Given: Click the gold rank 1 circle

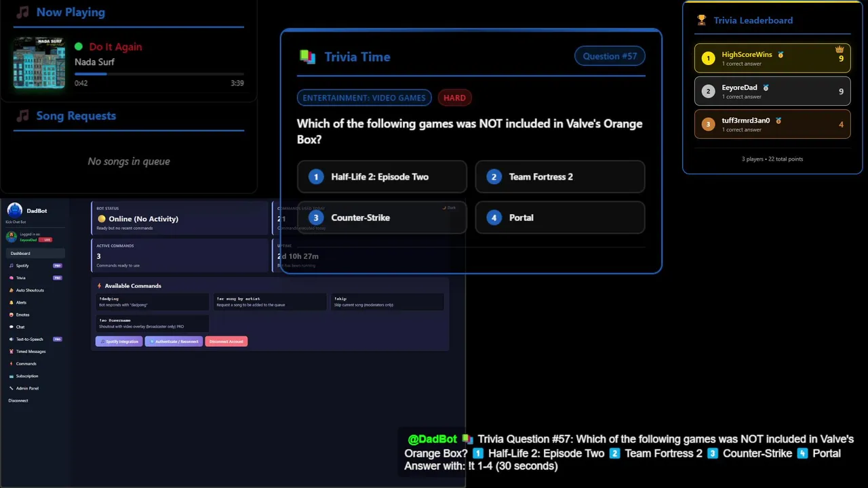Looking at the screenshot, I should click(x=708, y=58).
